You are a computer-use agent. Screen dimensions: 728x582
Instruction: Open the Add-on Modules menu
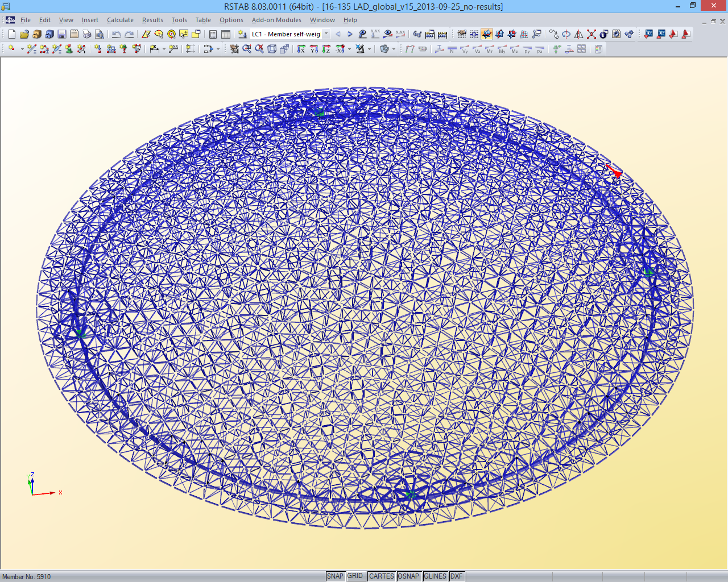pos(276,20)
